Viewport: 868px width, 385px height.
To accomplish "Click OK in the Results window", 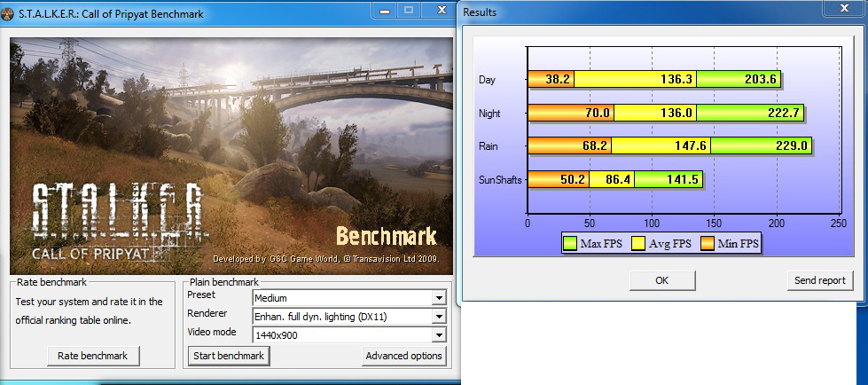I will click(662, 280).
